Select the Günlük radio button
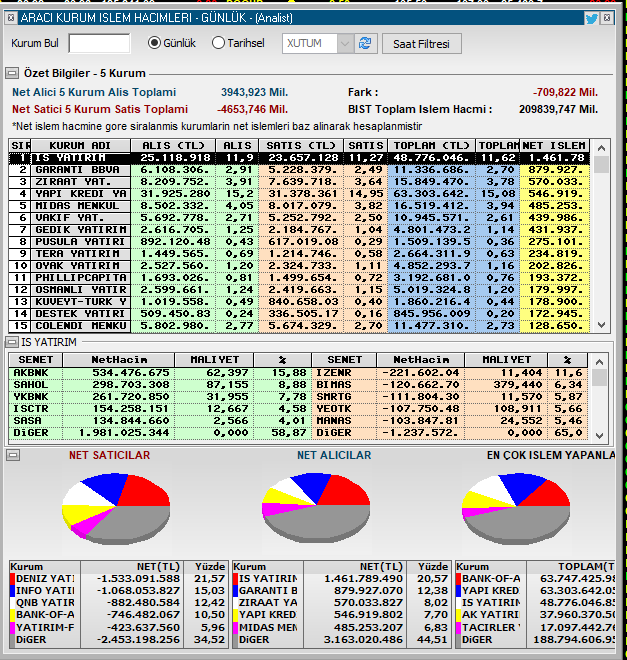Image resolution: width=627 pixels, height=660 pixels. pos(154,43)
